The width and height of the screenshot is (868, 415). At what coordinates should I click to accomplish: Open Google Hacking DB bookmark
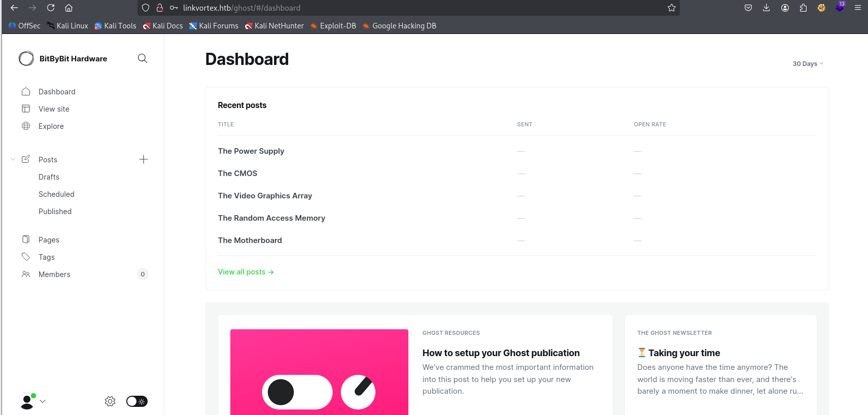[399, 26]
